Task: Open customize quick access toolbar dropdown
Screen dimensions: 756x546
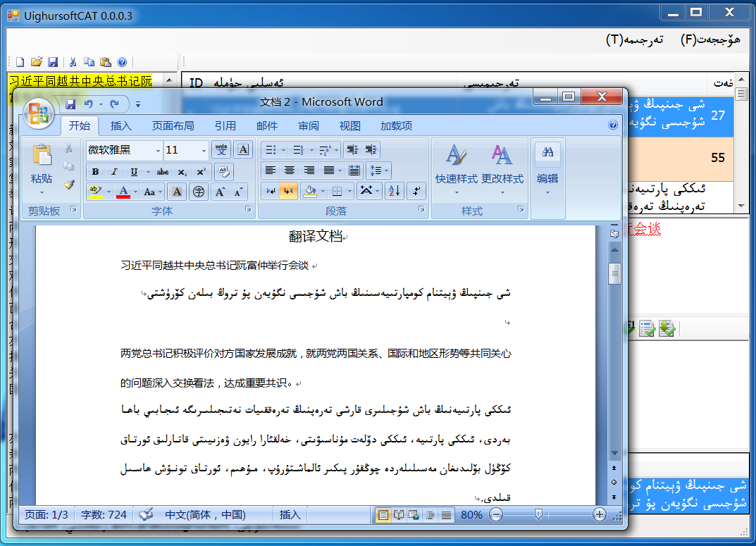Action: (138, 104)
